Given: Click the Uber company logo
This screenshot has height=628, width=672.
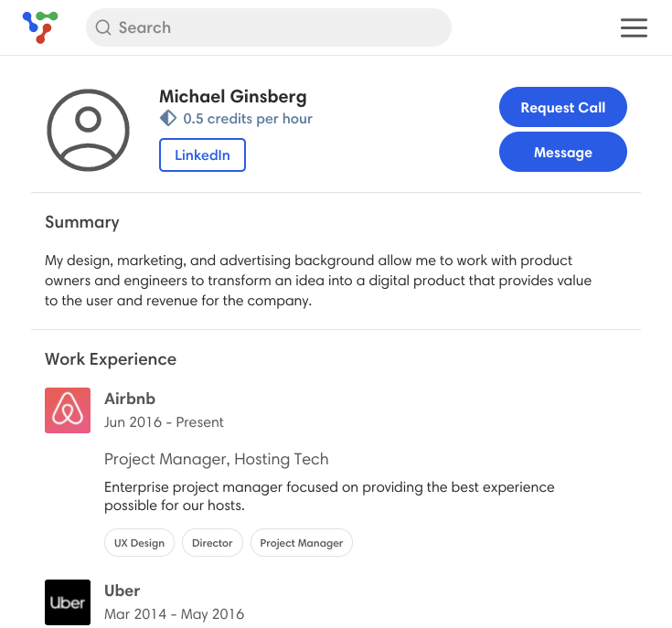Looking at the screenshot, I should [68, 602].
